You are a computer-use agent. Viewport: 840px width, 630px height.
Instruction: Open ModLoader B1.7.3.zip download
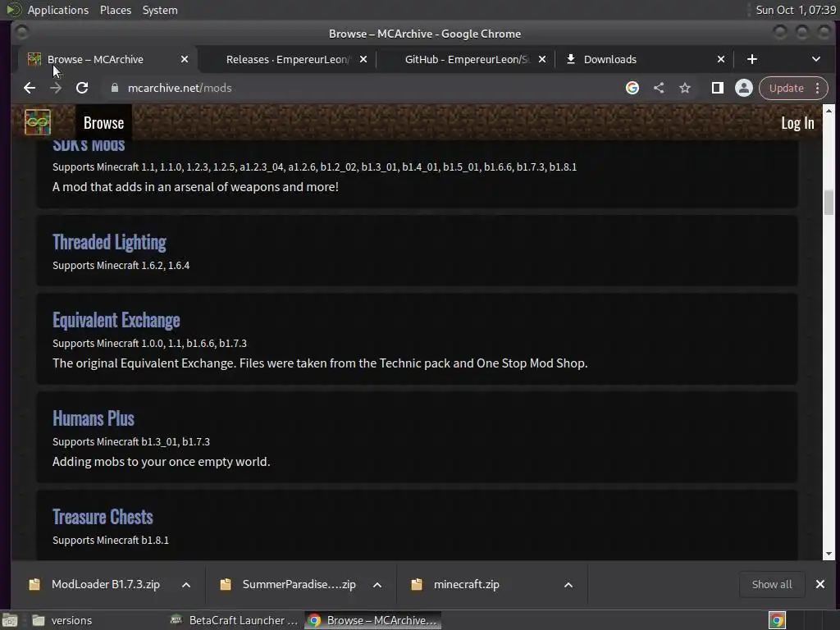(x=106, y=584)
